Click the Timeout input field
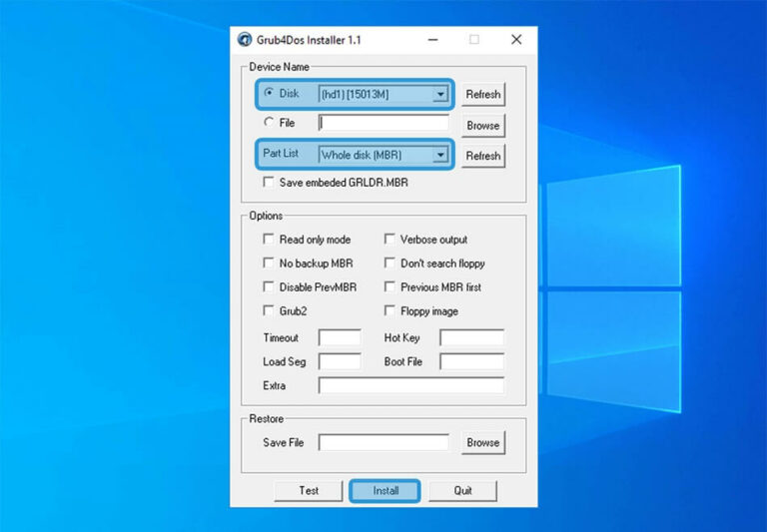 [x=340, y=337]
